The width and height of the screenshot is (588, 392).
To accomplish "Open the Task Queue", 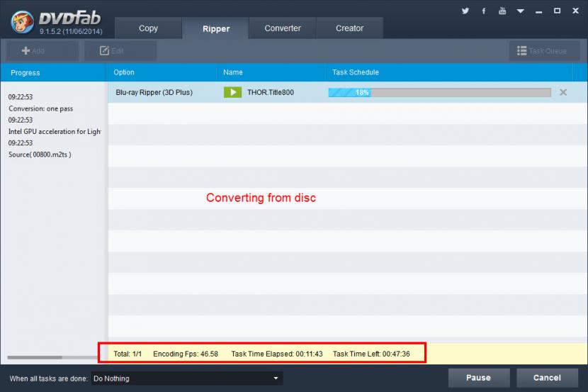I will [544, 50].
